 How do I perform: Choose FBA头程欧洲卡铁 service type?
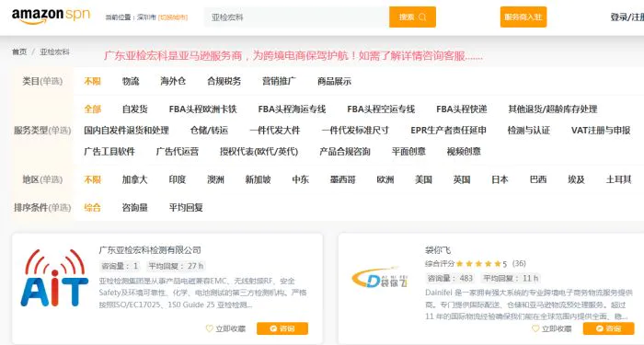[203, 109]
